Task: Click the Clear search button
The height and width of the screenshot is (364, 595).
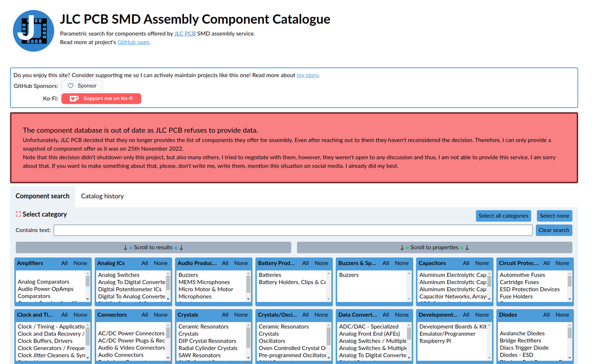Action: point(554,230)
